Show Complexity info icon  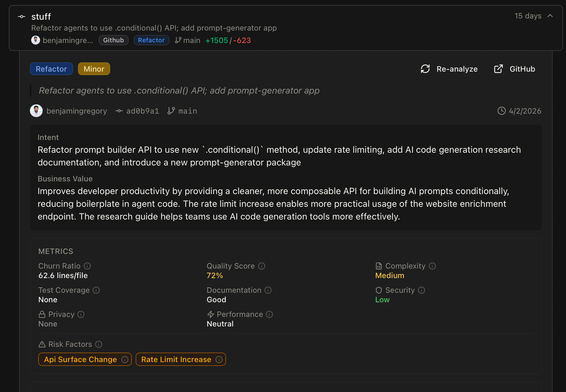432,266
